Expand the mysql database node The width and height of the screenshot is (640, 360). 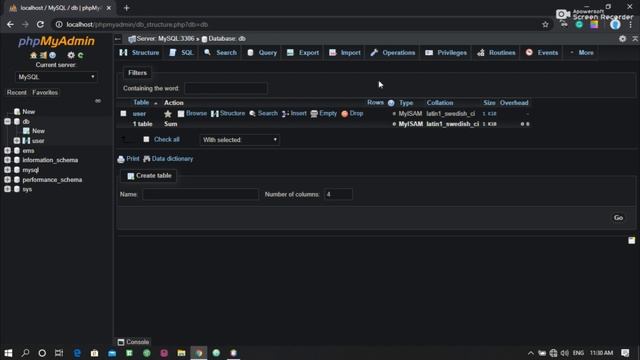click(7, 170)
